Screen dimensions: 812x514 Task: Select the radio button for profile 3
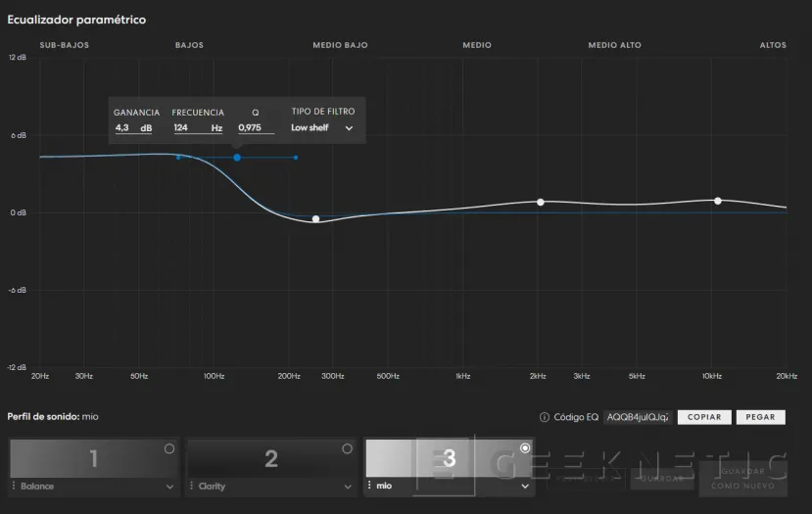tap(525, 448)
